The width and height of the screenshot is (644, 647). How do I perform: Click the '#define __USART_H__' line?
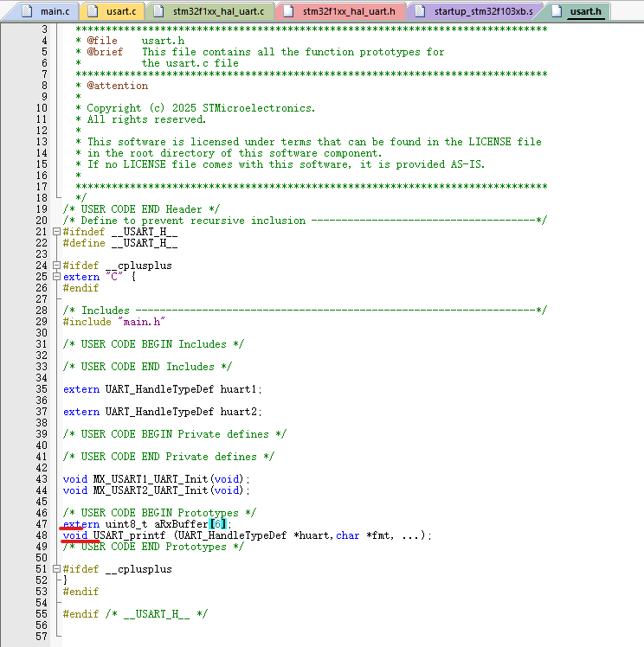[x=120, y=243]
